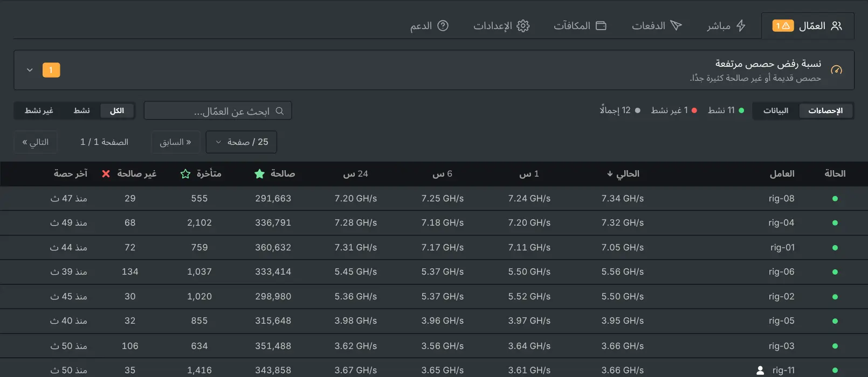Click the 12 إجمالًا total count
The width and height of the screenshot is (868, 377).
point(620,110)
